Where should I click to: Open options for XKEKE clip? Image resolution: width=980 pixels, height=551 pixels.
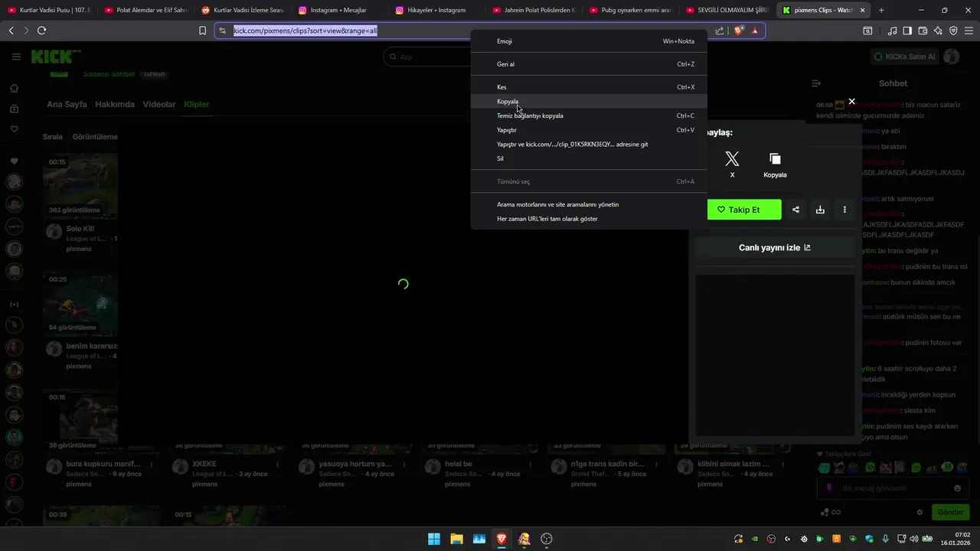278,465
